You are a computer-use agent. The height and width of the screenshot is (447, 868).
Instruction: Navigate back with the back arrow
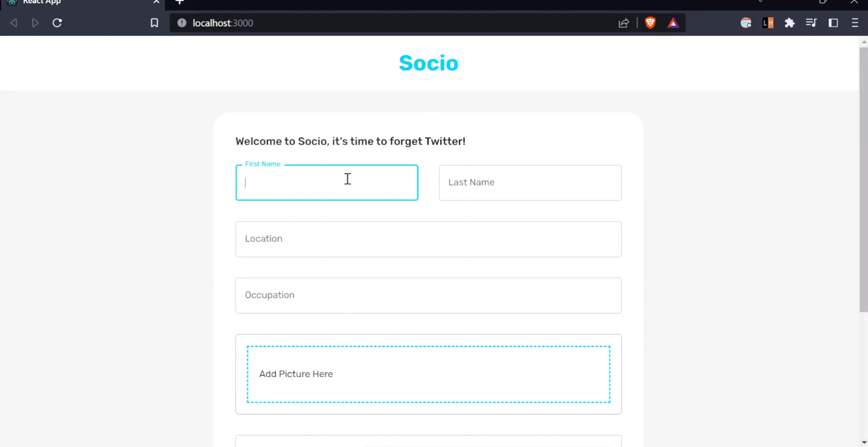(x=13, y=23)
